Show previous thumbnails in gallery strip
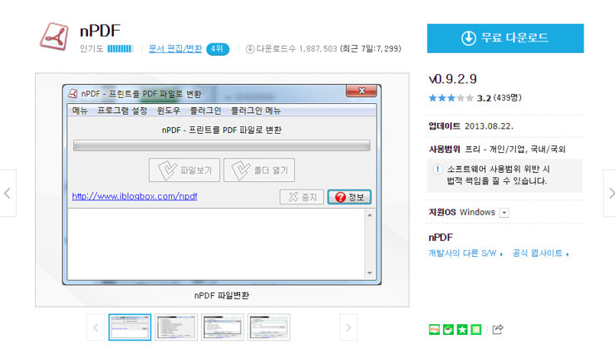The image size is (615, 364). (x=96, y=327)
